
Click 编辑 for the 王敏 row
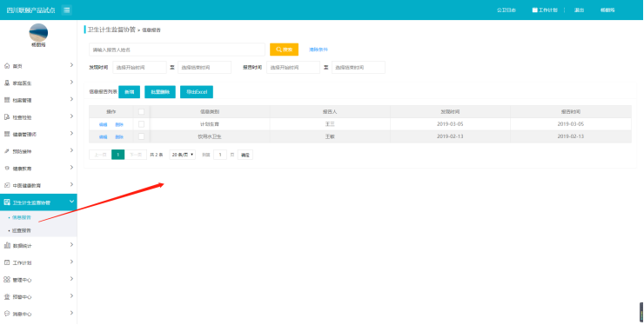(103, 136)
